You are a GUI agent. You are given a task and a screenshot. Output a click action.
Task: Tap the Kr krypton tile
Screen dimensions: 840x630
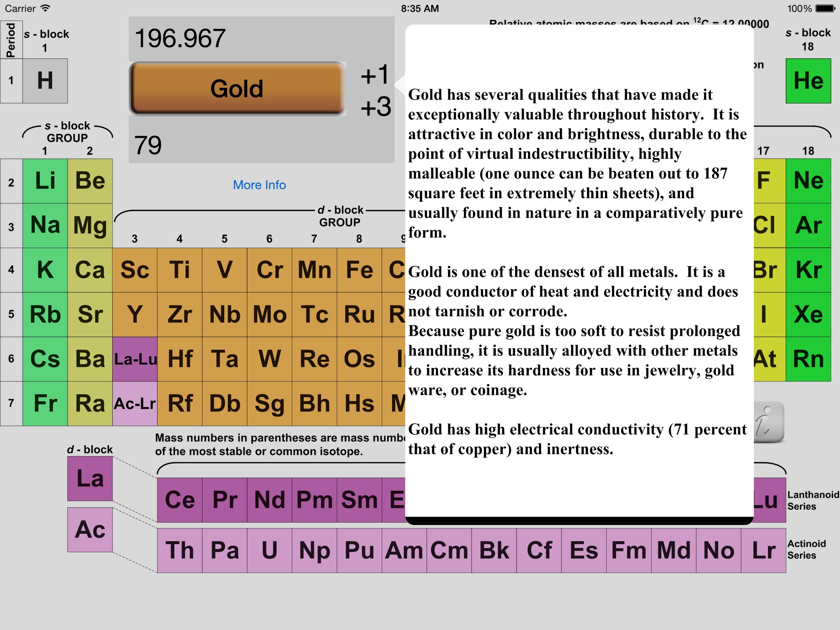point(808,270)
